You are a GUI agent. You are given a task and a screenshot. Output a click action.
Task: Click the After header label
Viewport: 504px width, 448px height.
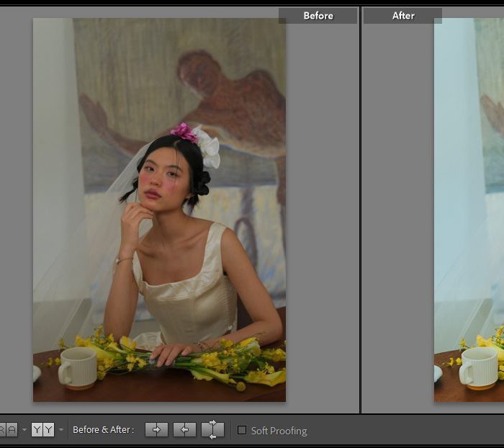[x=403, y=16]
